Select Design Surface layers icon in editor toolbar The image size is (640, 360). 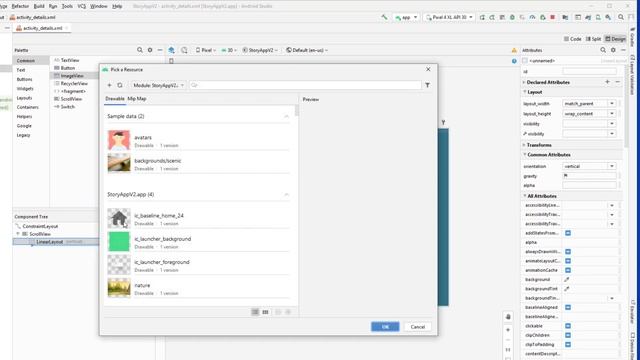(x=171, y=50)
